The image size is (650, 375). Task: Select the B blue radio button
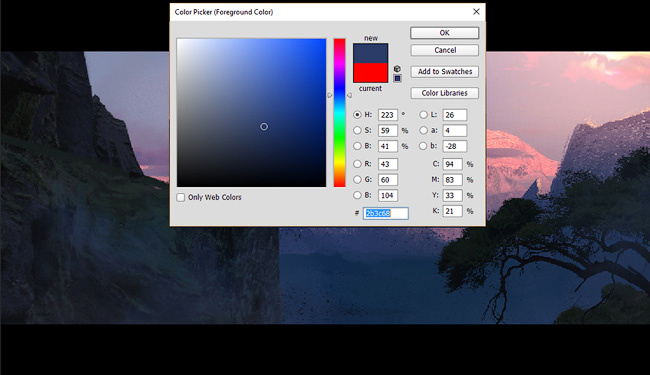357,195
